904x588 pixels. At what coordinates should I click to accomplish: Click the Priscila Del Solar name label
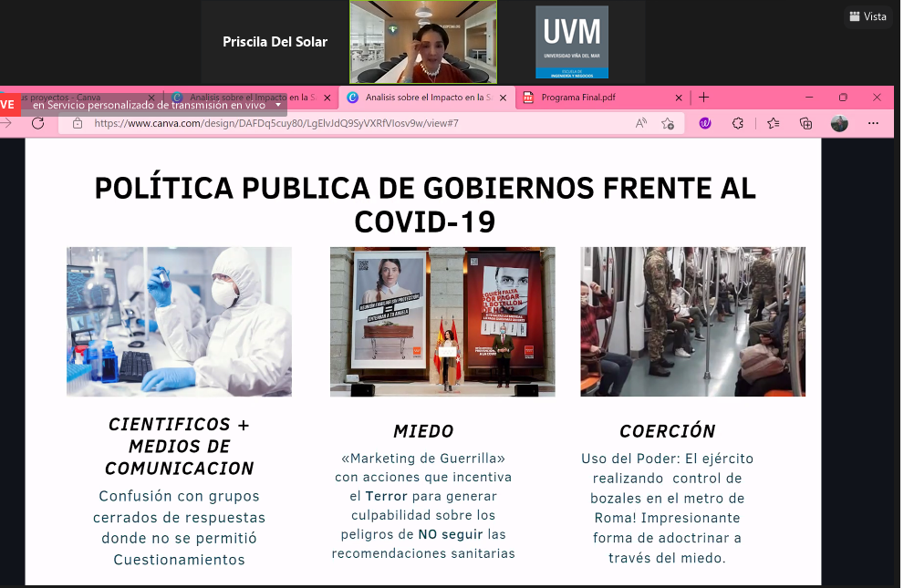coord(275,41)
